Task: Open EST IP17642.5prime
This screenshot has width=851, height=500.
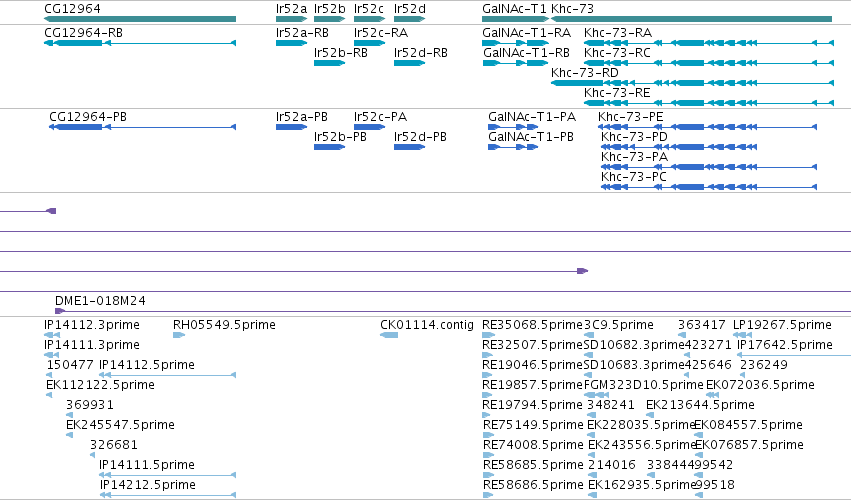Action: 784,345
